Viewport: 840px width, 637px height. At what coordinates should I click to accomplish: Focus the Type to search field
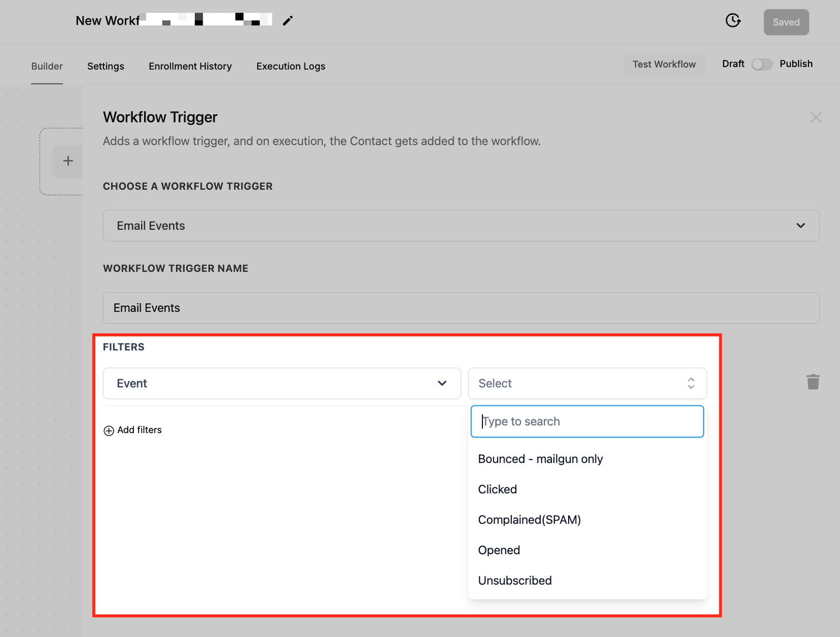pyautogui.click(x=587, y=421)
